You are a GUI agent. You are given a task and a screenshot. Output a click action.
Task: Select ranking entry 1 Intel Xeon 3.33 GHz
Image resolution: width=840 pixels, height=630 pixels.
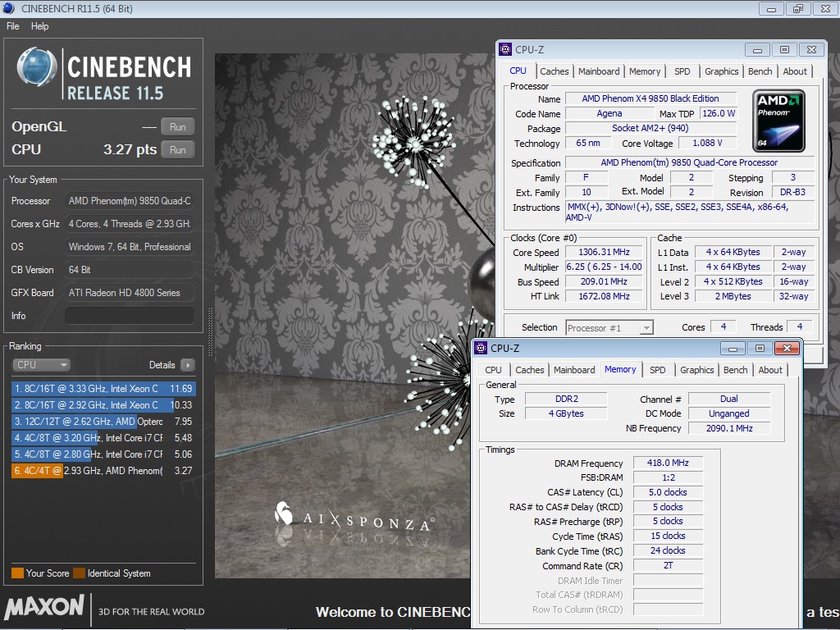pyautogui.click(x=103, y=388)
